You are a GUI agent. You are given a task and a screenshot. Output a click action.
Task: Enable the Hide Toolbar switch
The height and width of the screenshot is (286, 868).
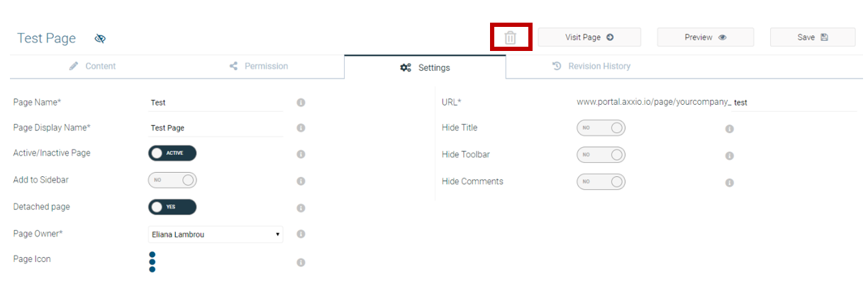tap(601, 154)
